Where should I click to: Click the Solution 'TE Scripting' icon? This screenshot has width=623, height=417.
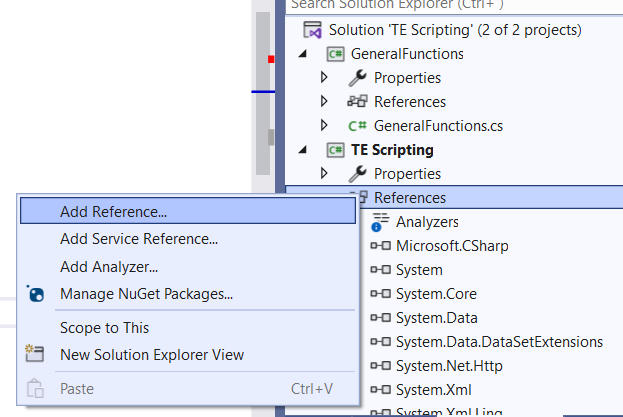(312, 30)
